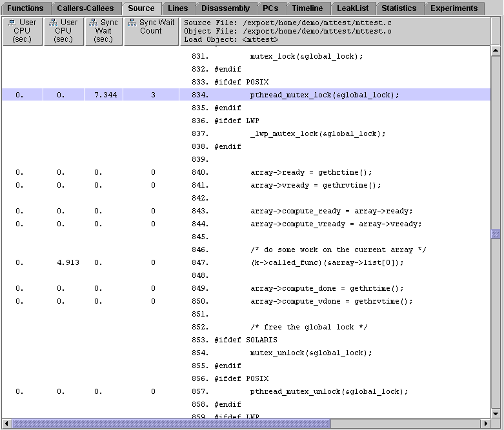Click the vertical scrollbar up arrow
This screenshot has height=430, width=504.
[x=496, y=51]
